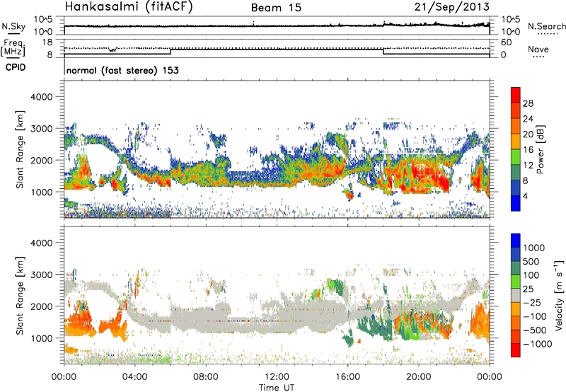Click the '4' power colorbar tick
This screenshot has height=392, width=566.
525,196
